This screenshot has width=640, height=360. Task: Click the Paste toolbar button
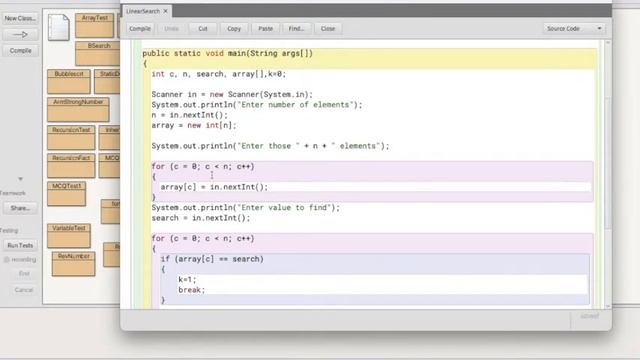[x=265, y=29]
